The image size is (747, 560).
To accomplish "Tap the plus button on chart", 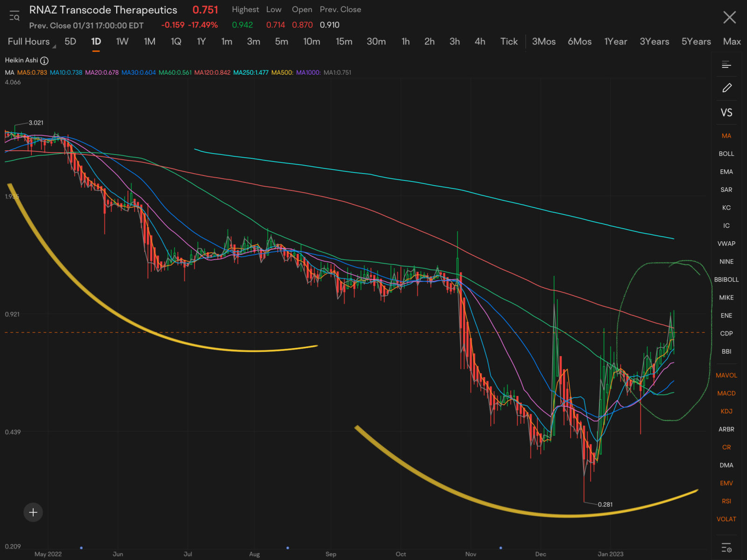I will [33, 512].
